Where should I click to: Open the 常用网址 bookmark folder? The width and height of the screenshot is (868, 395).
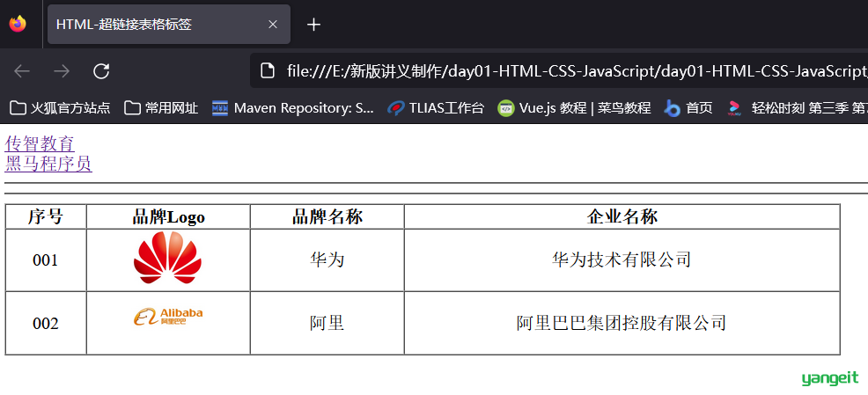coord(161,108)
